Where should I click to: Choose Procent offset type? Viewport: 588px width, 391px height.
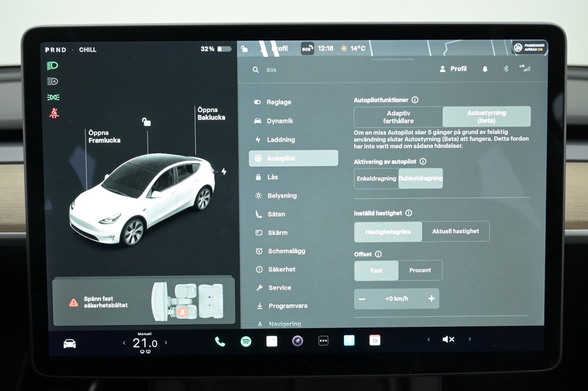(420, 270)
